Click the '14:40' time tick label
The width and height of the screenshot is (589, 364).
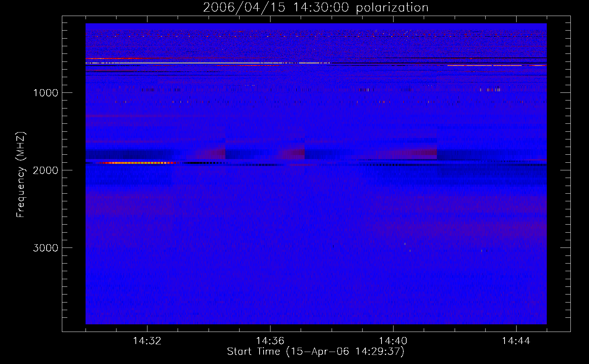pyautogui.click(x=393, y=341)
